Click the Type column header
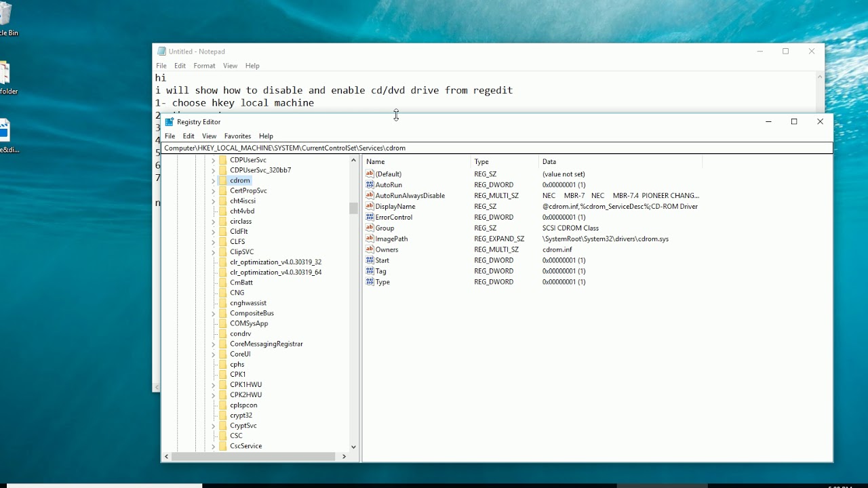This screenshot has height=488, width=868. 505,161
